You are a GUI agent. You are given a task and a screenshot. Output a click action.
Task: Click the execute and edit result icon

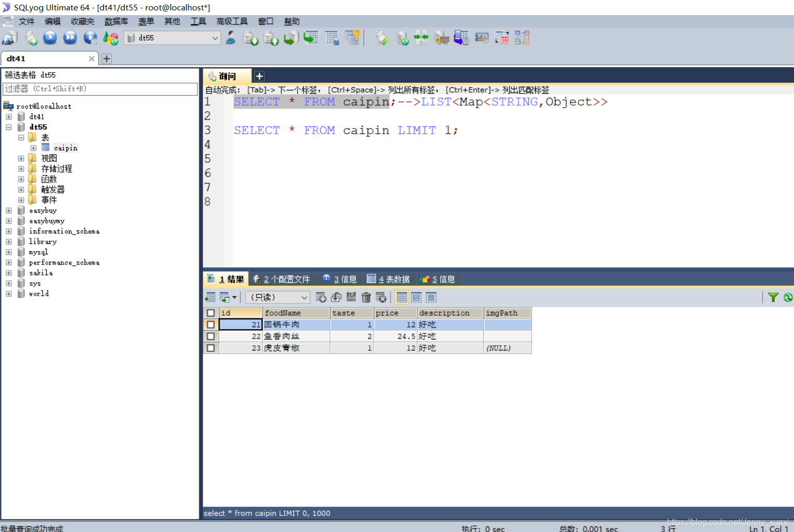tap(90, 38)
